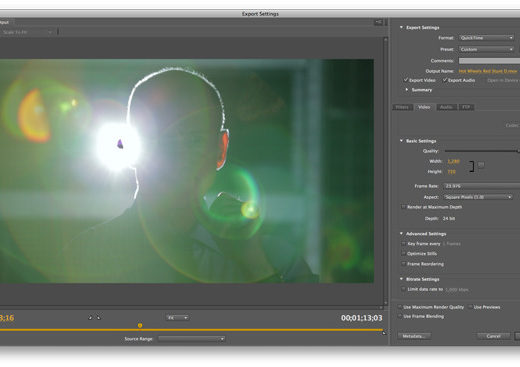The height and width of the screenshot is (367, 520).
Task: Open the Aspect dropdown showing Square Pixels
Action: tap(478, 197)
